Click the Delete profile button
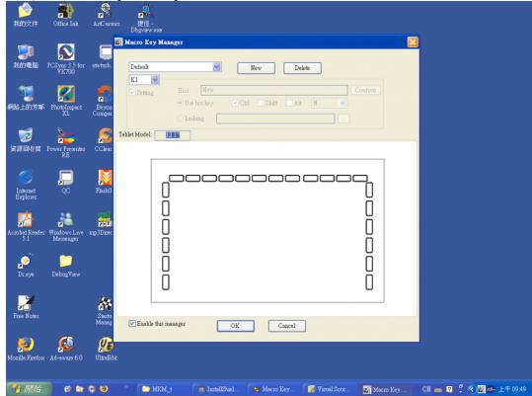The image size is (532, 396). point(302,68)
